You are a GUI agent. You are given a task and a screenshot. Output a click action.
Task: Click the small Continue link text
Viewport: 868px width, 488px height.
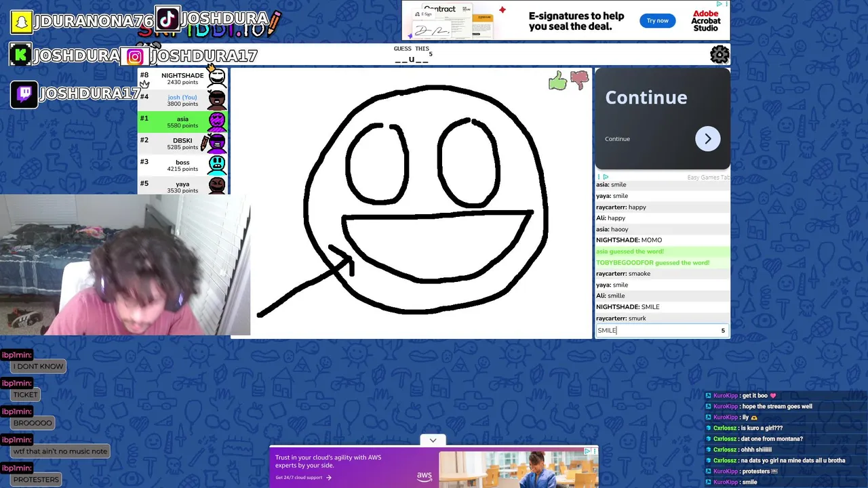[617, 139]
